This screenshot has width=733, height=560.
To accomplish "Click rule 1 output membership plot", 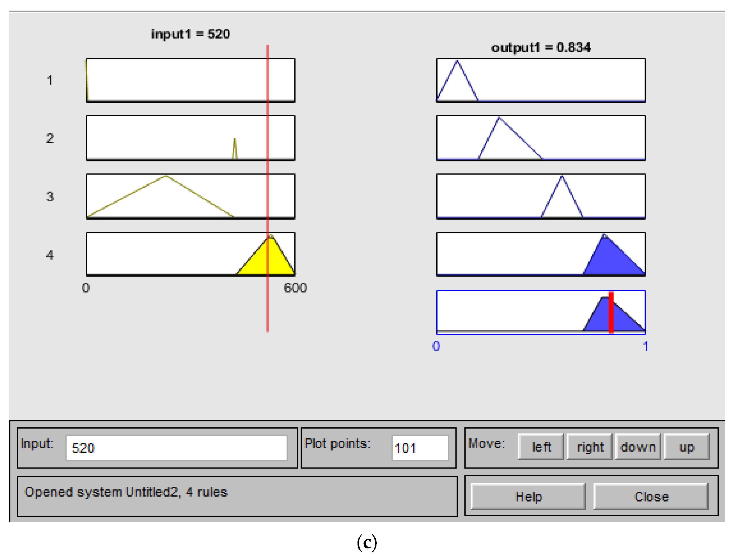I will tap(540, 80).
